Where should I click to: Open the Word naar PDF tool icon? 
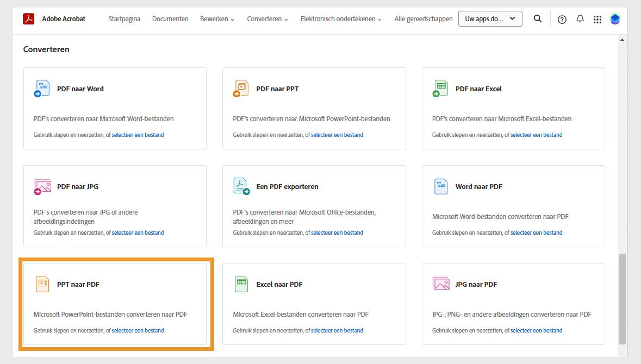tap(440, 186)
